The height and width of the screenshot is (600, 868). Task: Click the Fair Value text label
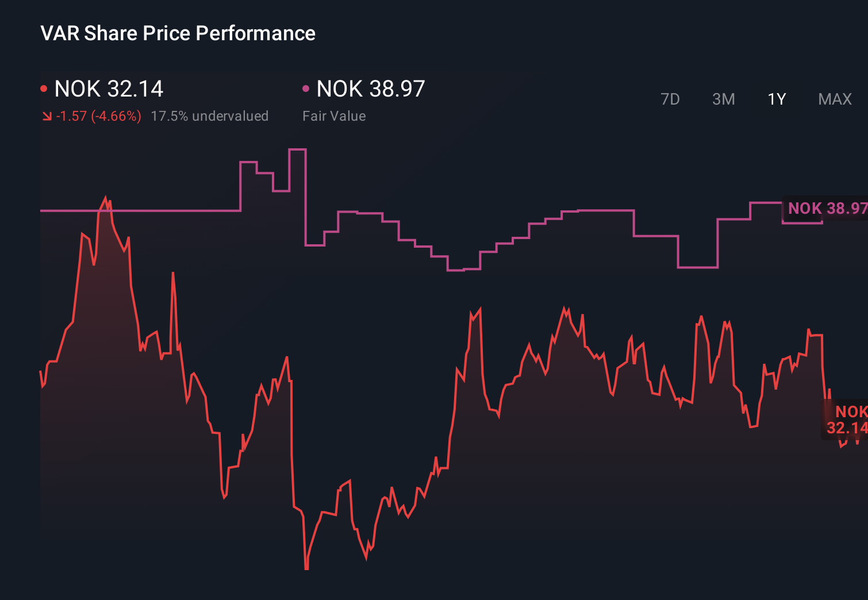pos(334,116)
